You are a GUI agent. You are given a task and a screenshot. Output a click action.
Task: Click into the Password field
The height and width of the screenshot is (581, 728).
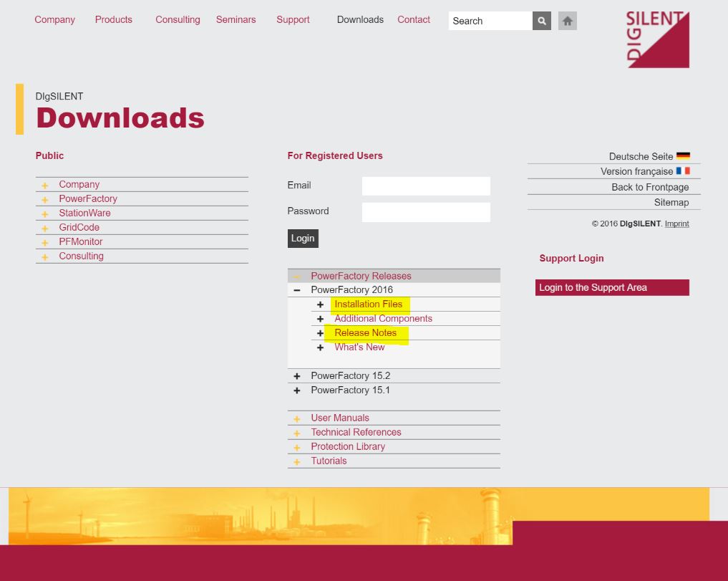click(x=426, y=212)
